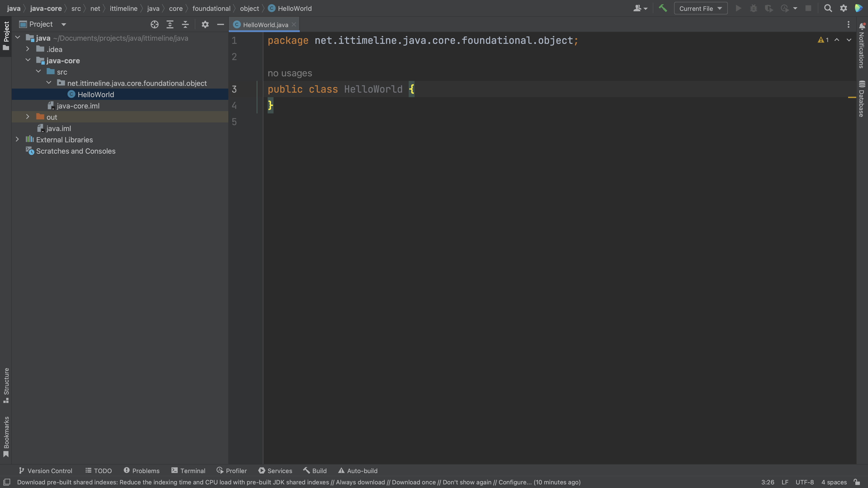Start debugging with the bug icon
Image resolution: width=868 pixels, height=488 pixels.
(753, 8)
